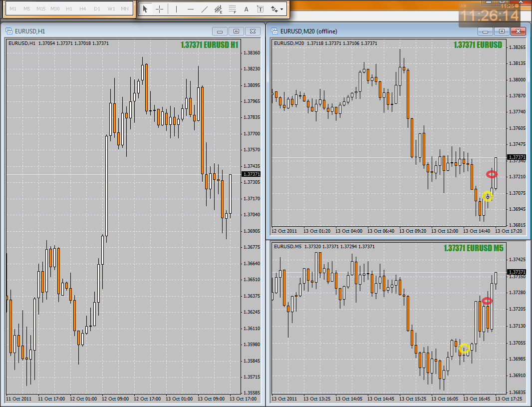Image resolution: width=532 pixels, height=407 pixels.
Task: Switch to the H4 timeframe
Action: [x=83, y=9]
